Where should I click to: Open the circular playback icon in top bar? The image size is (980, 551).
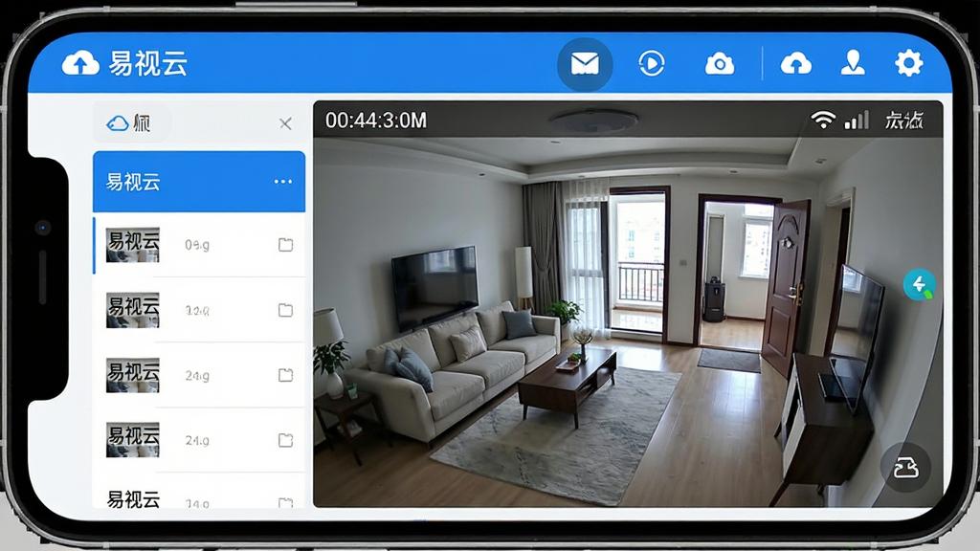click(x=651, y=64)
